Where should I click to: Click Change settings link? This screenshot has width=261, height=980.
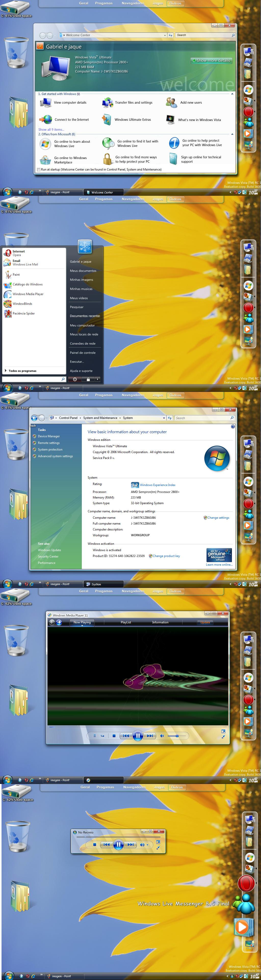[x=218, y=518]
